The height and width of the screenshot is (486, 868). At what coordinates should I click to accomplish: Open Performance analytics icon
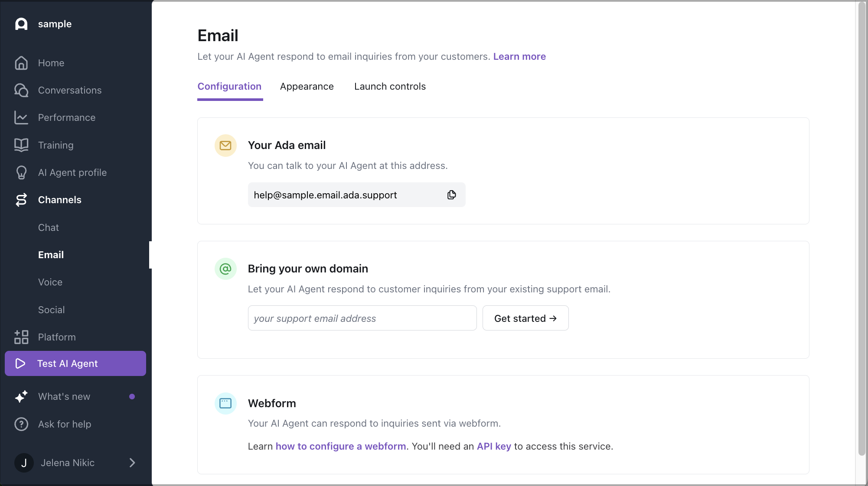21,117
